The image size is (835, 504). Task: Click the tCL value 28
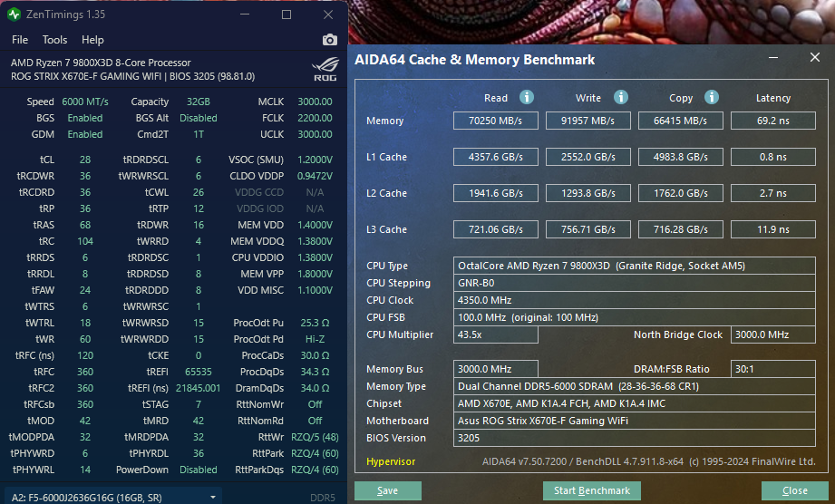pyautogui.click(x=85, y=160)
